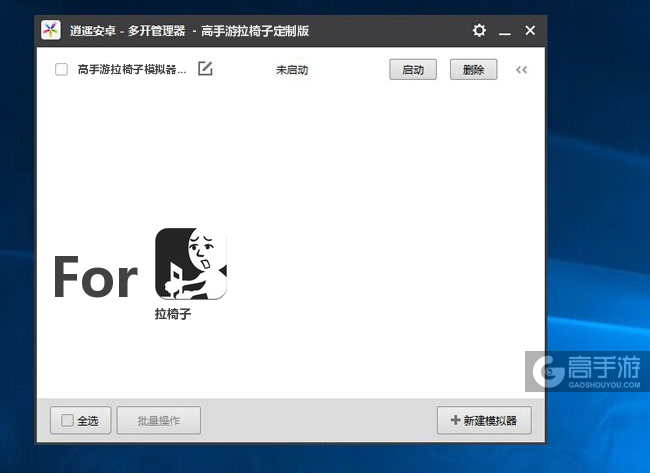The width and height of the screenshot is (650, 473).
Task: Delete the emulator with 删除 button
Action: [473, 70]
